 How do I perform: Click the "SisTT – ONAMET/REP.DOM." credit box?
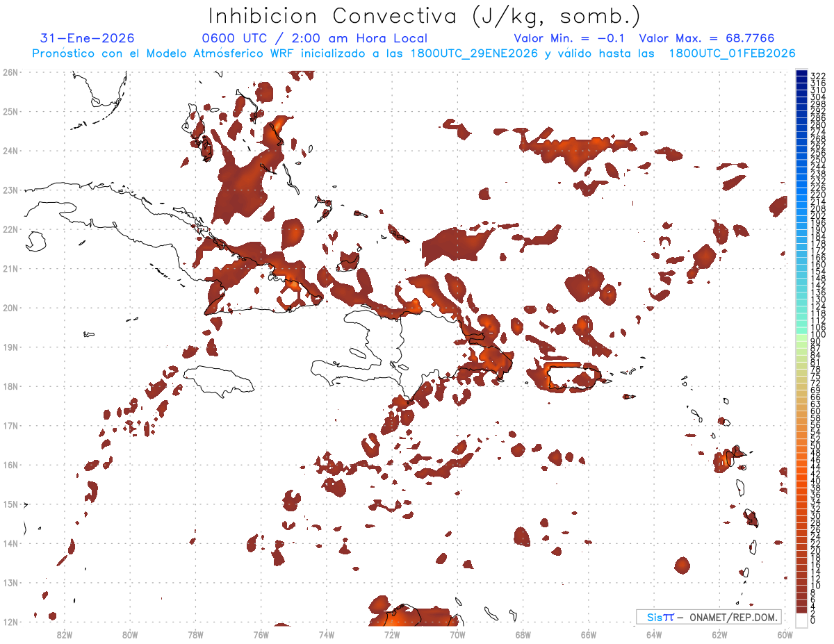pos(708,617)
